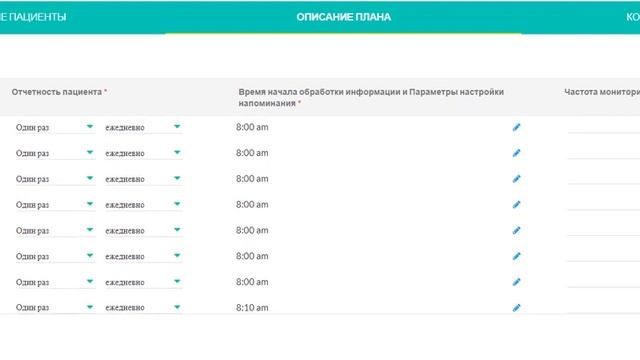The image size is (640, 360).
Task: Expand fifth row 'Один раз' dropdown
Action: coord(55,231)
